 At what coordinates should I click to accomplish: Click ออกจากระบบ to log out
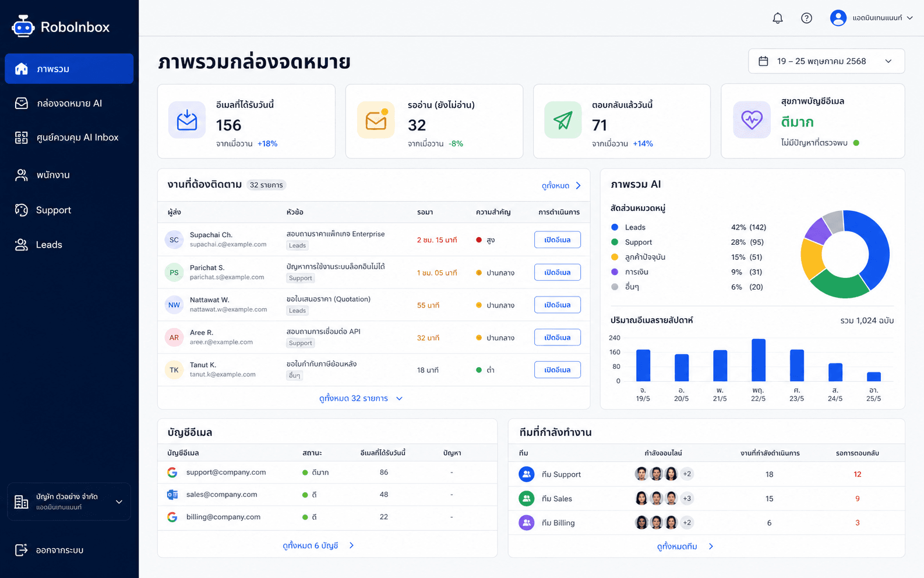pyautogui.click(x=50, y=550)
